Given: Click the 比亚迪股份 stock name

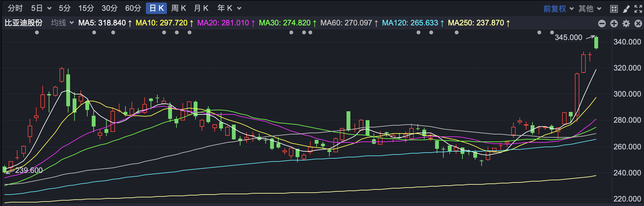Looking at the screenshot, I should tap(24, 23).
